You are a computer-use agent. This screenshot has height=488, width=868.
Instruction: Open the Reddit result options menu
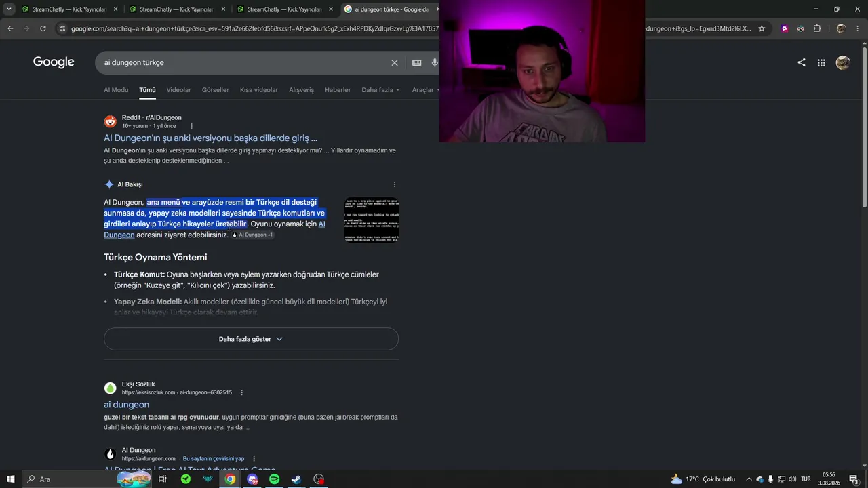pyautogui.click(x=191, y=126)
